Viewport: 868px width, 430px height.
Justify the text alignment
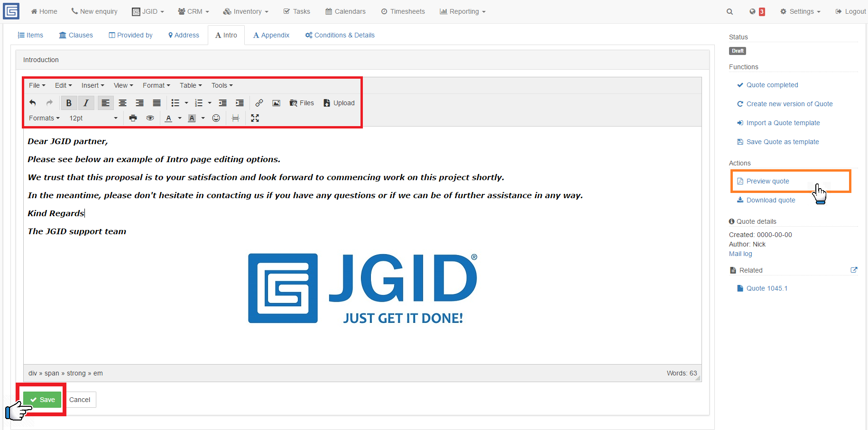pyautogui.click(x=157, y=103)
